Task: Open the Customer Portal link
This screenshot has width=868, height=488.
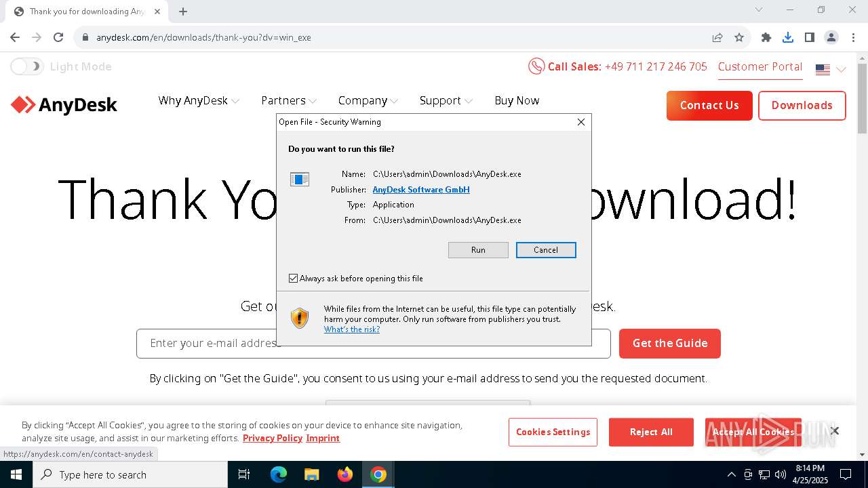Action: [760, 66]
